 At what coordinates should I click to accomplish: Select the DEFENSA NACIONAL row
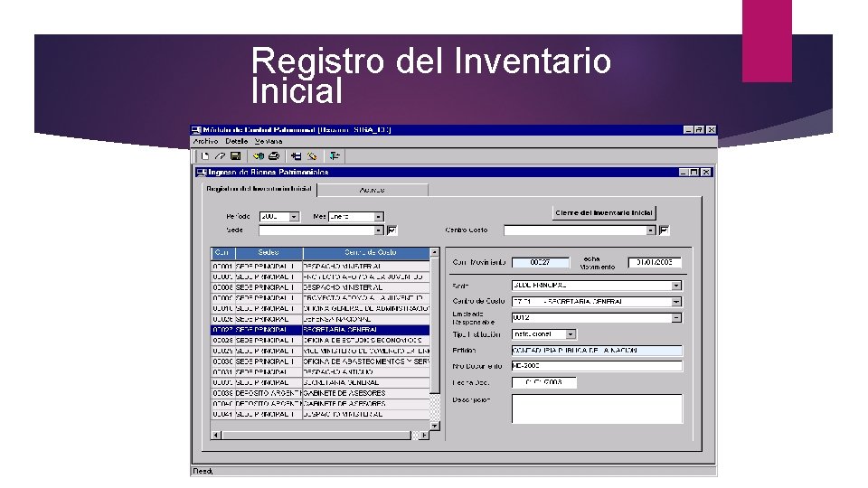320,319
